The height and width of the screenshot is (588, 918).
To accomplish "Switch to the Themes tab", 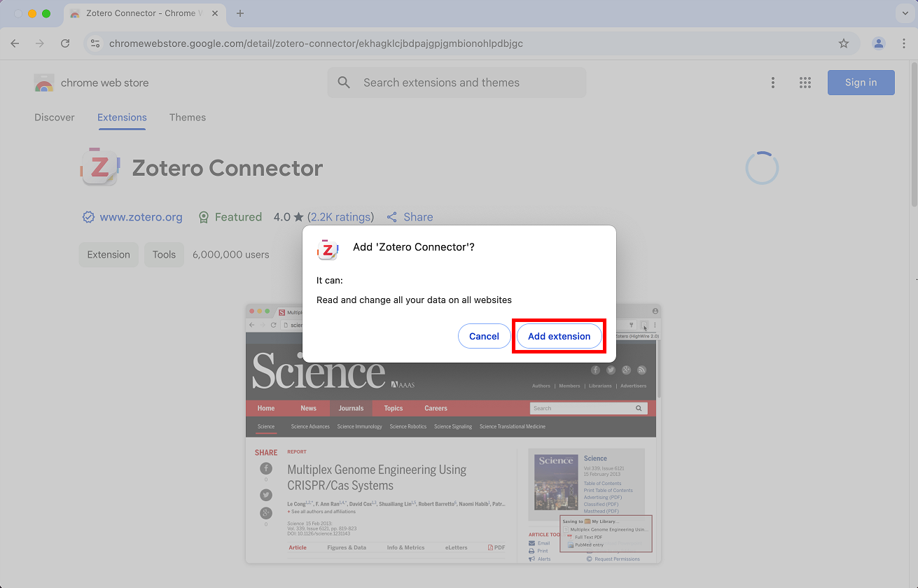I will tap(188, 118).
